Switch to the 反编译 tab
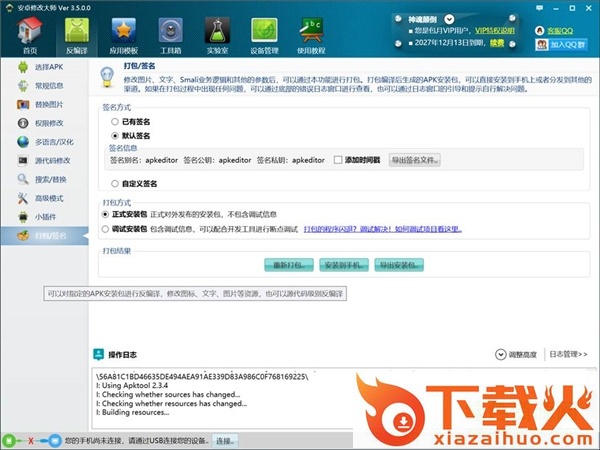The height and width of the screenshot is (450, 600). [75, 34]
